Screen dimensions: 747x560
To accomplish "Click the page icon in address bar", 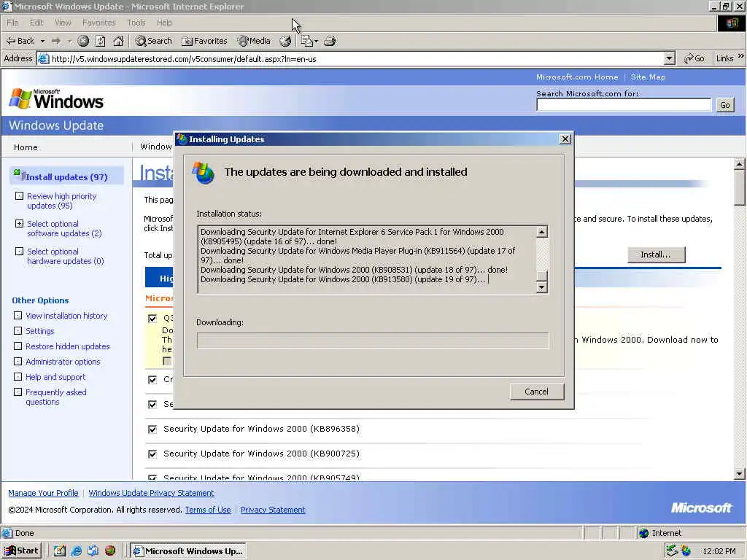I will (x=43, y=58).
